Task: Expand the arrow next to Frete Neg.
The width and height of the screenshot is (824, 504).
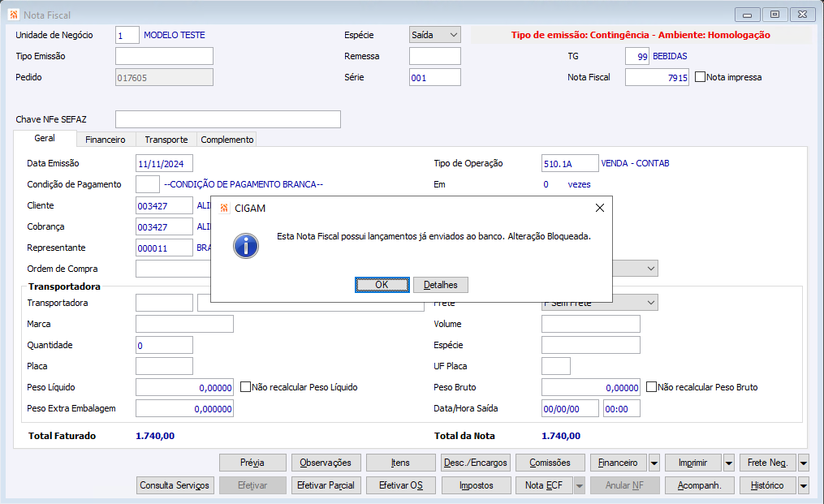Action: (804, 463)
